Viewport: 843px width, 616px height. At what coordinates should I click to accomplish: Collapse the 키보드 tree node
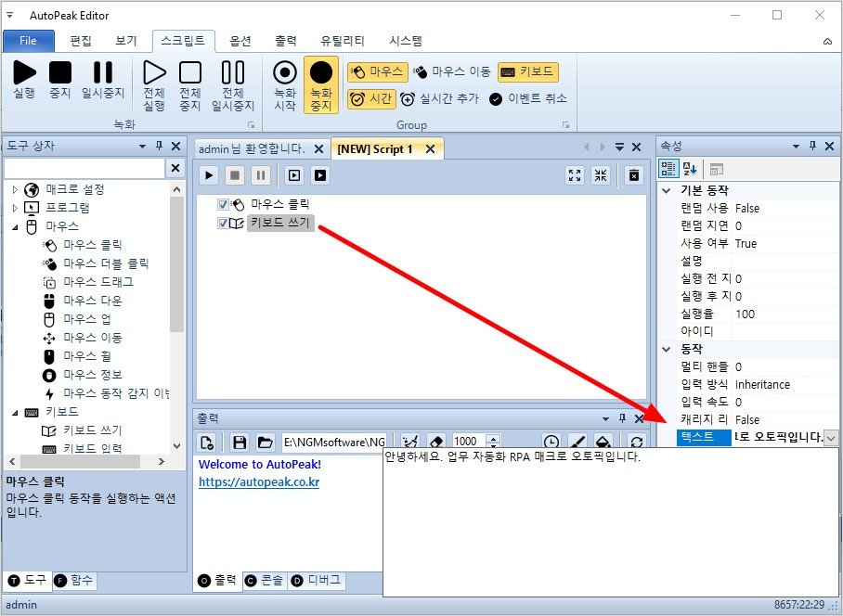[x=15, y=412]
